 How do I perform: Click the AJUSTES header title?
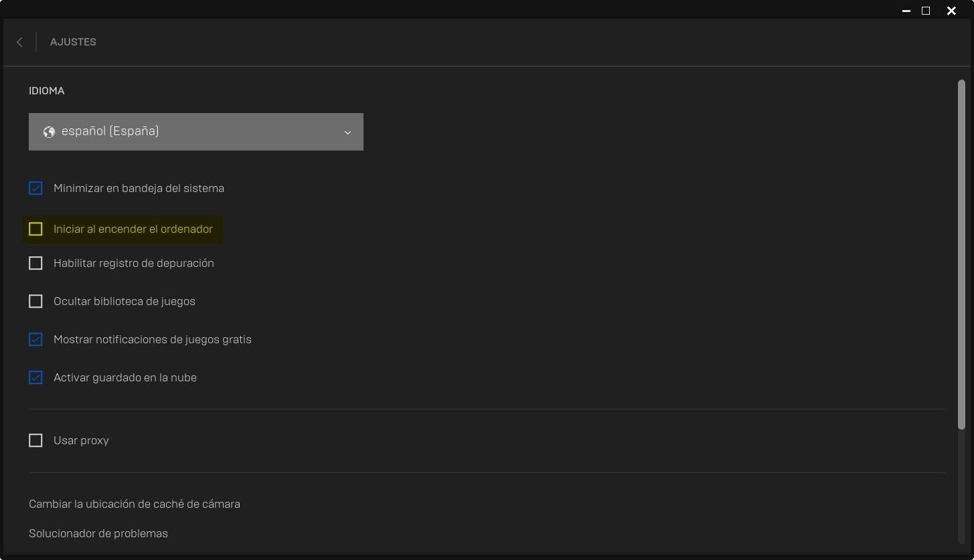click(73, 42)
